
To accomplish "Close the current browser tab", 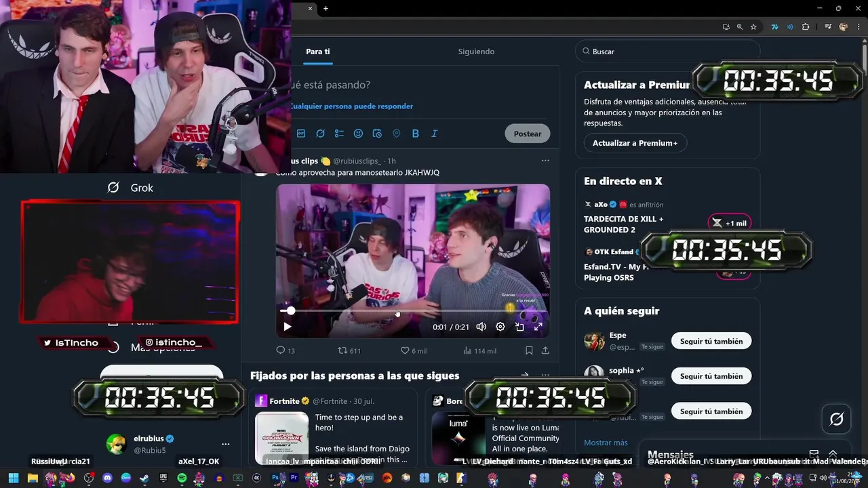I will click(x=311, y=8).
